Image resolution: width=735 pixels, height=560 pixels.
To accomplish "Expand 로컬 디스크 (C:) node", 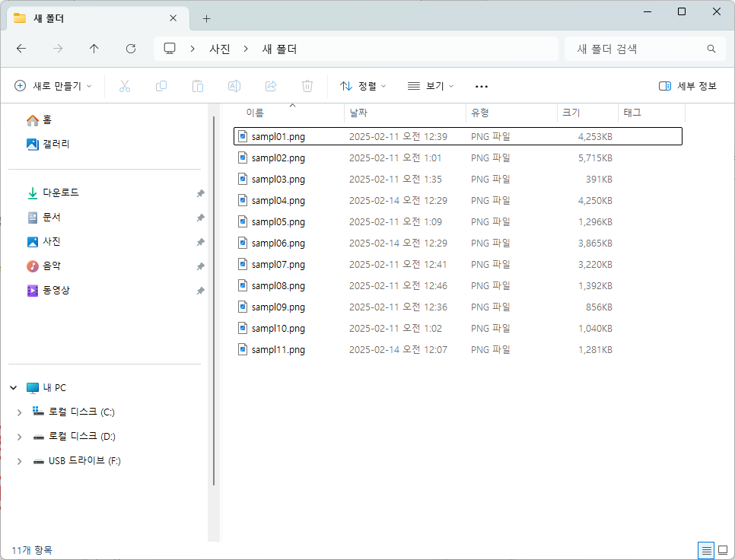I will coord(19,412).
